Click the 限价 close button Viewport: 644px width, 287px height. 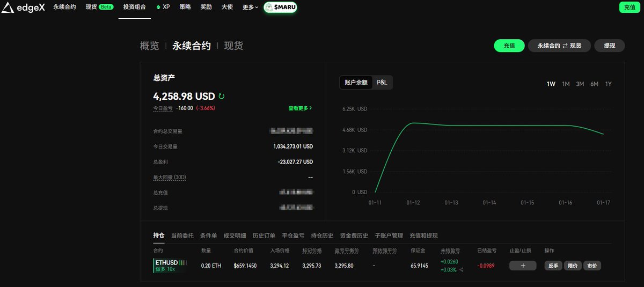573,266
